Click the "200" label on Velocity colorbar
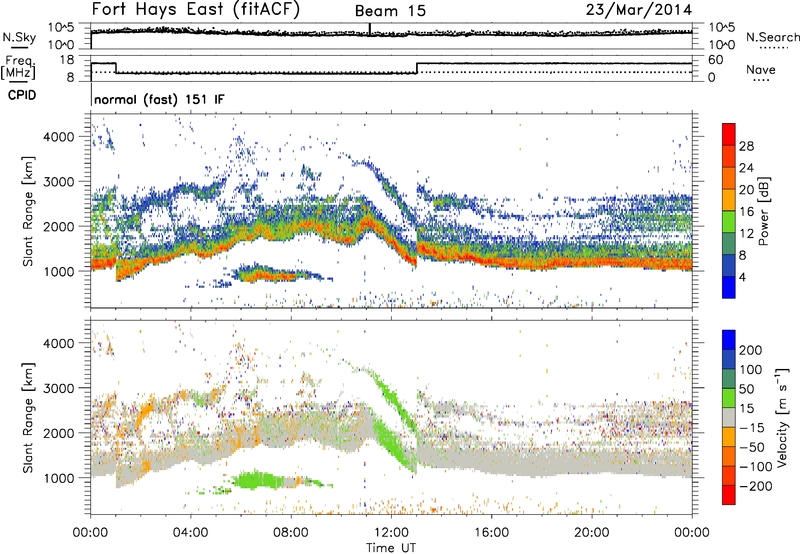800x554 pixels. point(751,350)
